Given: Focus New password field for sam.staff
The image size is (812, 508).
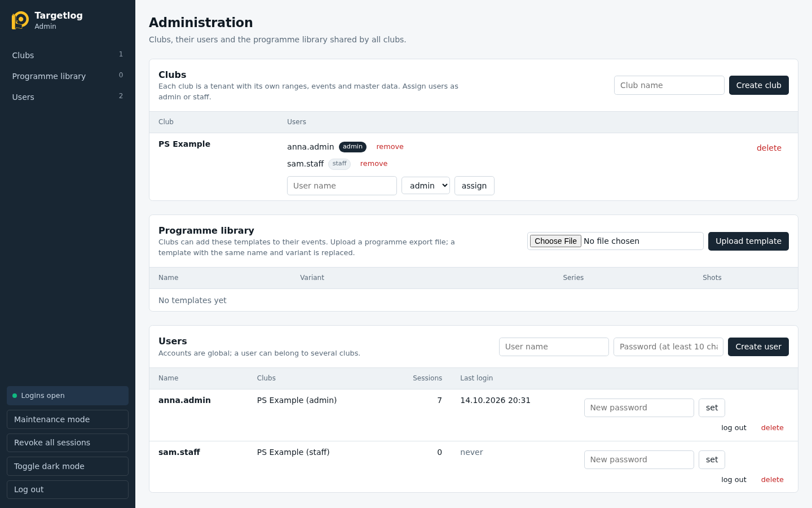Looking at the screenshot, I should [x=639, y=459].
